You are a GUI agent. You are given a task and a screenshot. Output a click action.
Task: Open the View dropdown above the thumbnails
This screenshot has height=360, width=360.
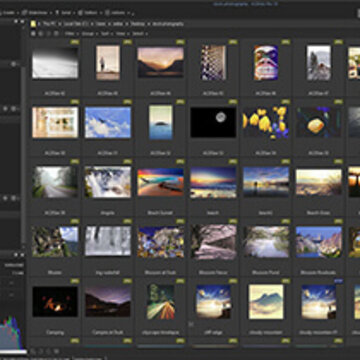122,33
